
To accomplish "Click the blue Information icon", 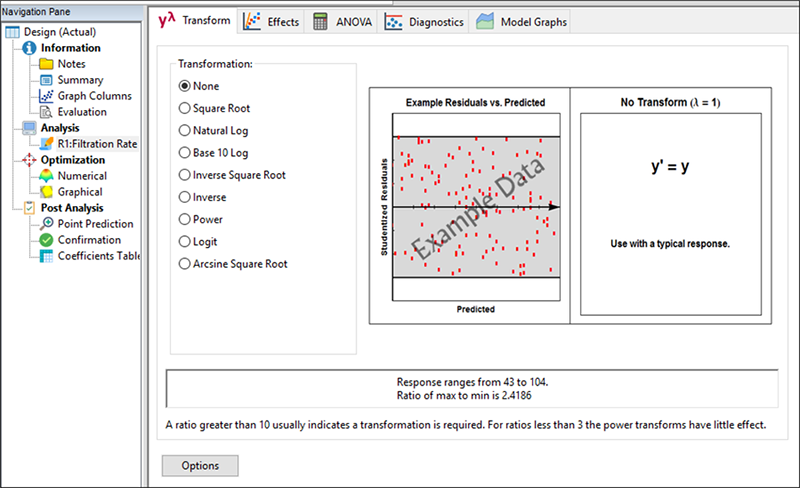I will [x=29, y=48].
